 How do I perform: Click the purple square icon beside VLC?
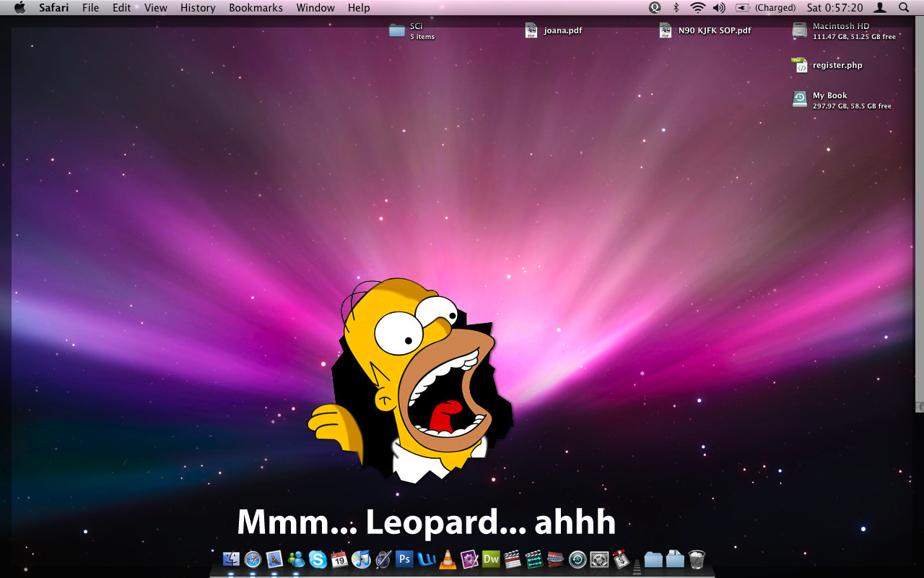click(x=469, y=559)
